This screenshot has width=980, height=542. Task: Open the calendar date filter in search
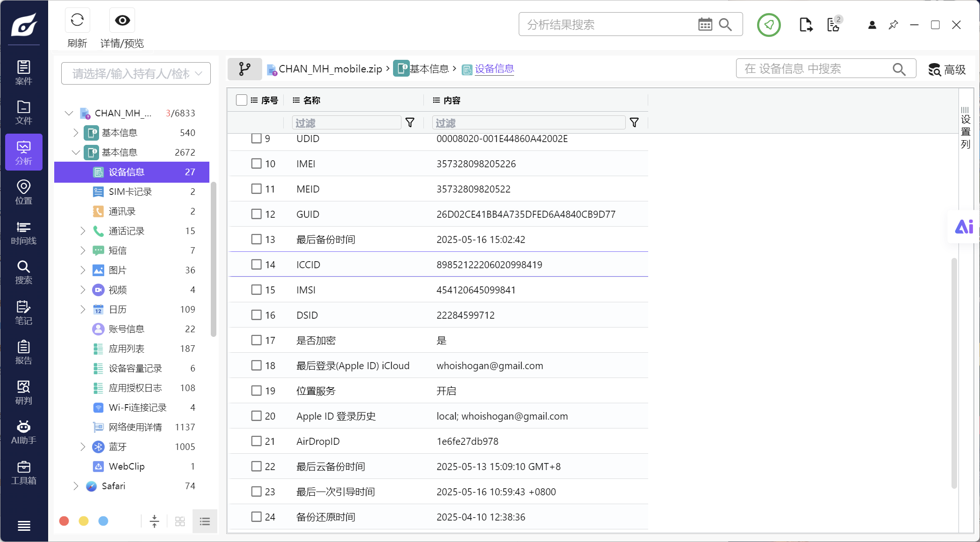click(705, 24)
